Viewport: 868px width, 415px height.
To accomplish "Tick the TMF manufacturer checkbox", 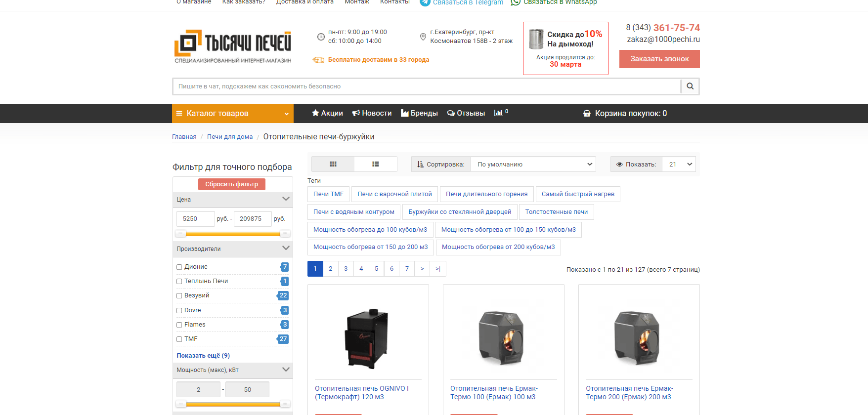I will pyautogui.click(x=179, y=339).
